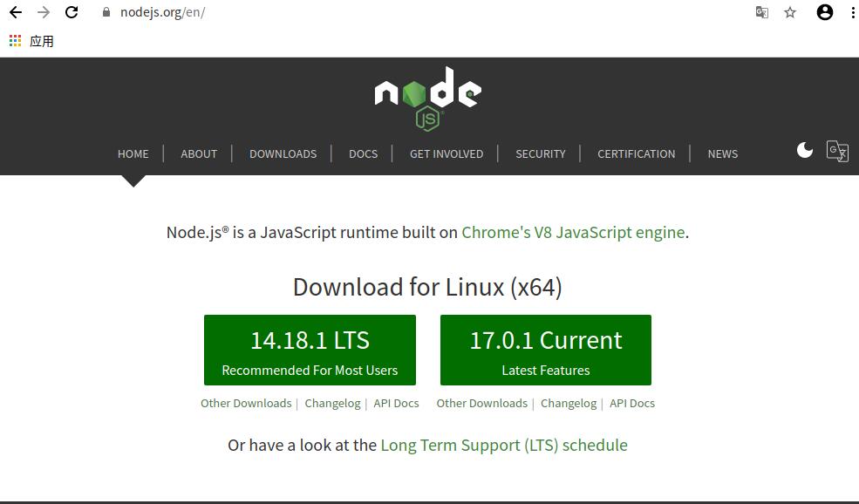
Task: Click the padlock site security icon
Action: click(x=106, y=12)
